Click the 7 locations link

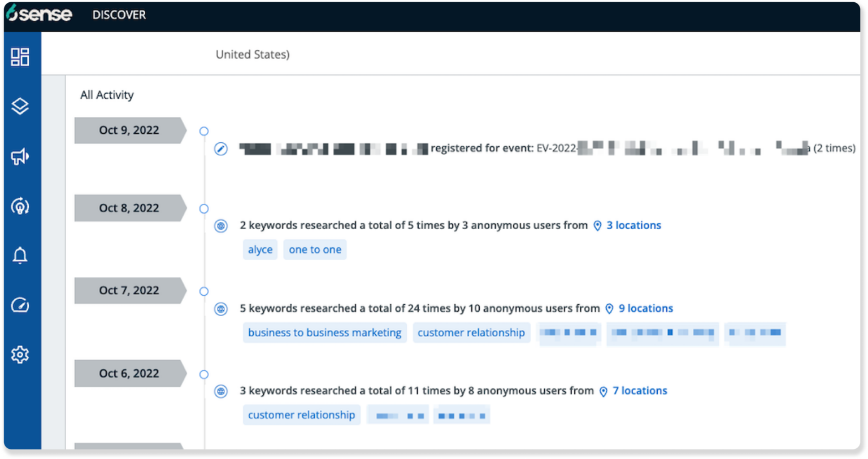coord(640,391)
